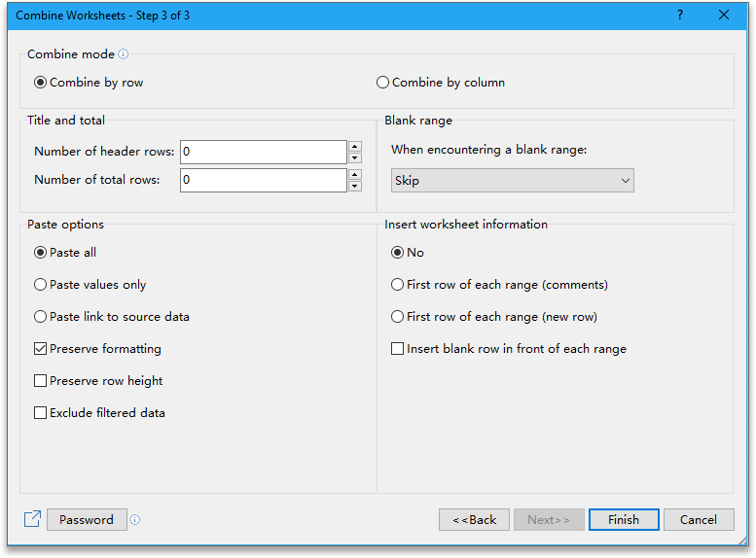Click the Cancel button
Viewport: 756px width, 558px height.
[x=699, y=519]
